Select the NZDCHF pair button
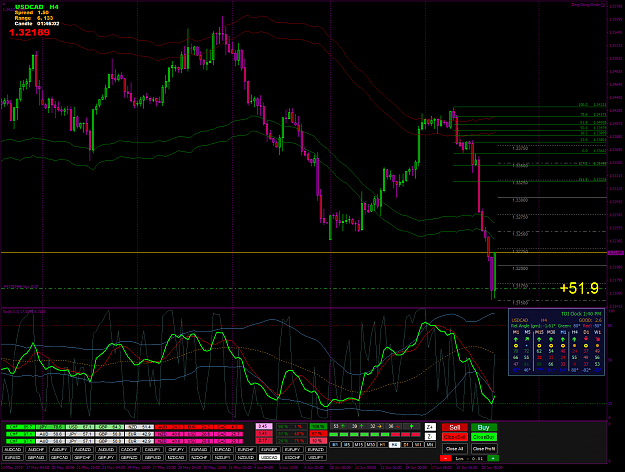Image resolution: width=625 pixels, height=472 pixels. [x=200, y=458]
